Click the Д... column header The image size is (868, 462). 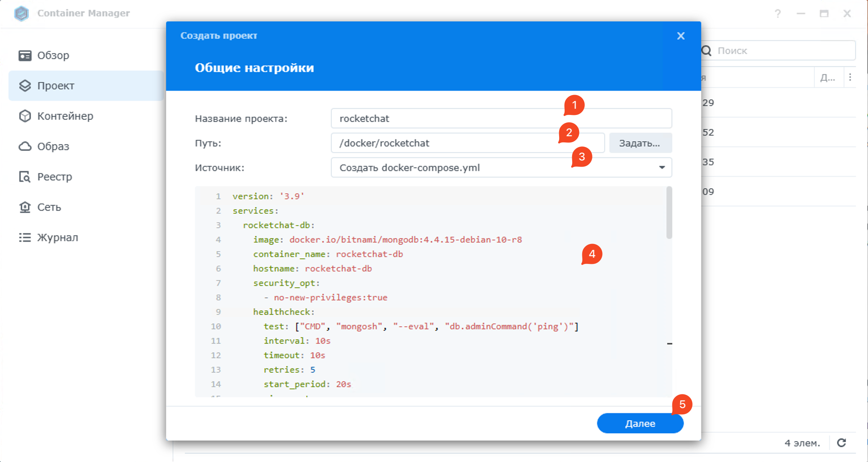point(828,77)
